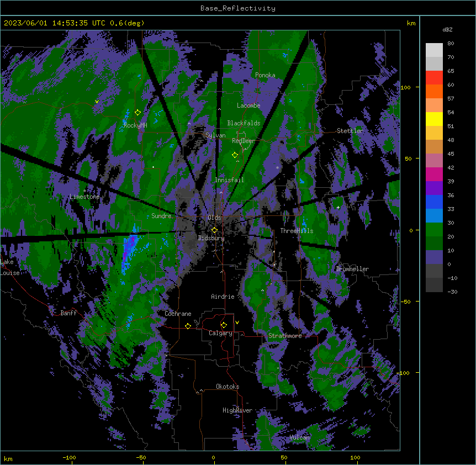
Task: Click the Limestone label
Action: coord(84,197)
